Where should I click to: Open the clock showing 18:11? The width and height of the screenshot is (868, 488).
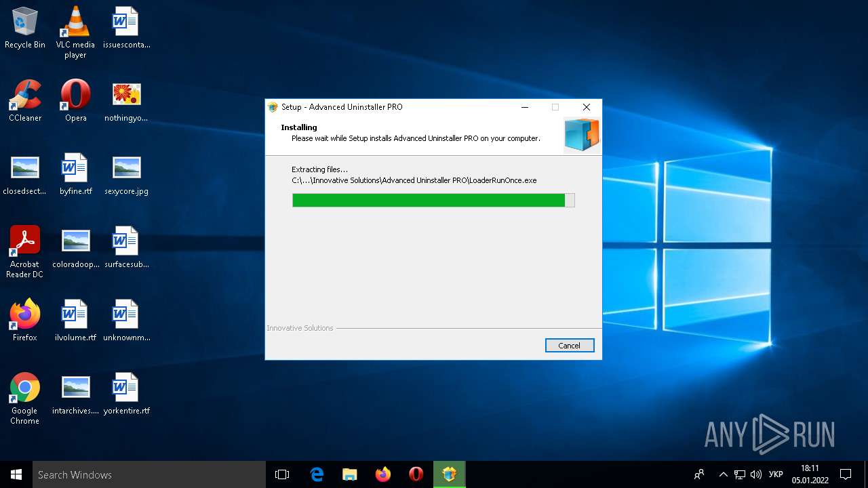tap(810, 474)
